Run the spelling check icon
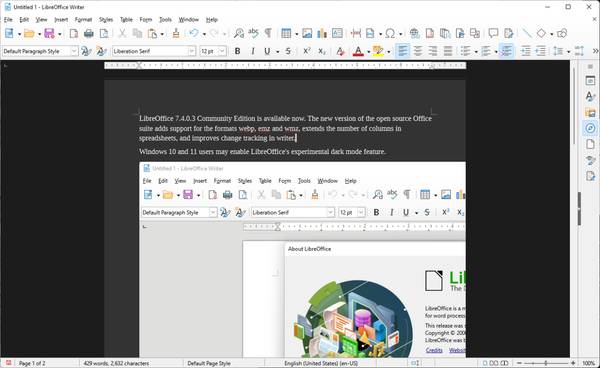600x368 pixels. click(x=253, y=34)
